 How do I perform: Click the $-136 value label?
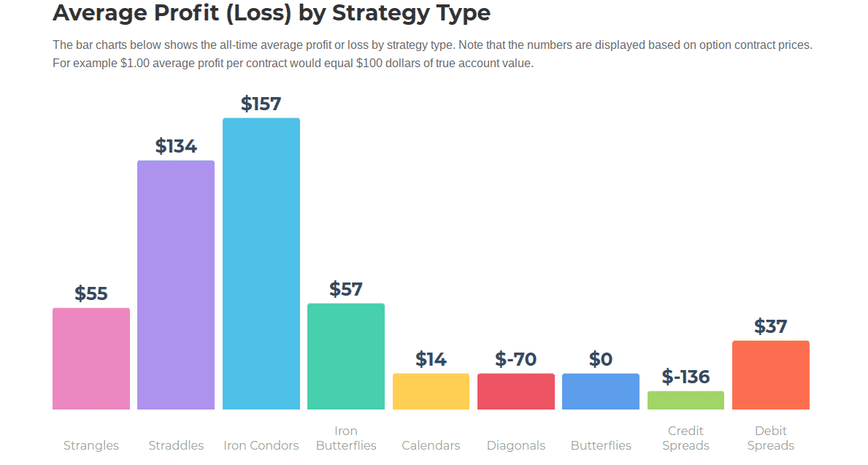click(685, 377)
